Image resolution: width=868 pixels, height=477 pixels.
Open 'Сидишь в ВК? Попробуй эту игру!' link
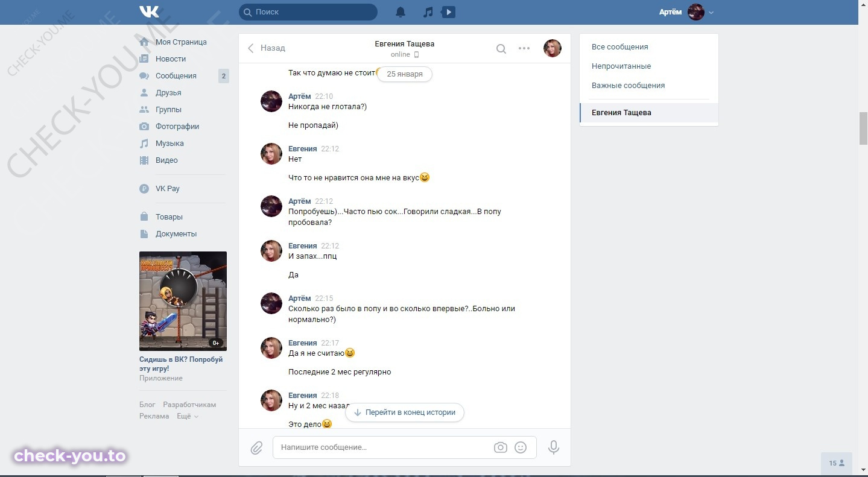coord(181,364)
